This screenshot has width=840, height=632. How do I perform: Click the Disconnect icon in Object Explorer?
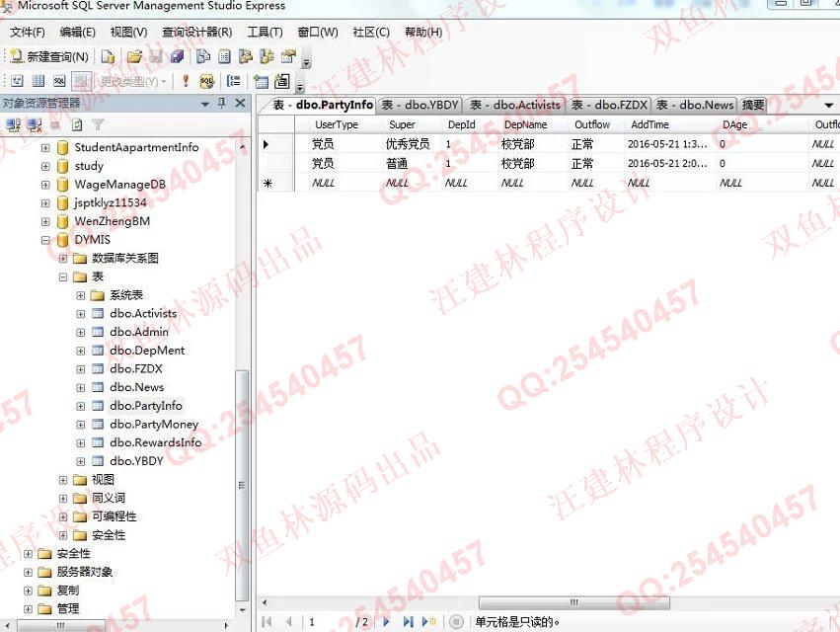(x=35, y=125)
